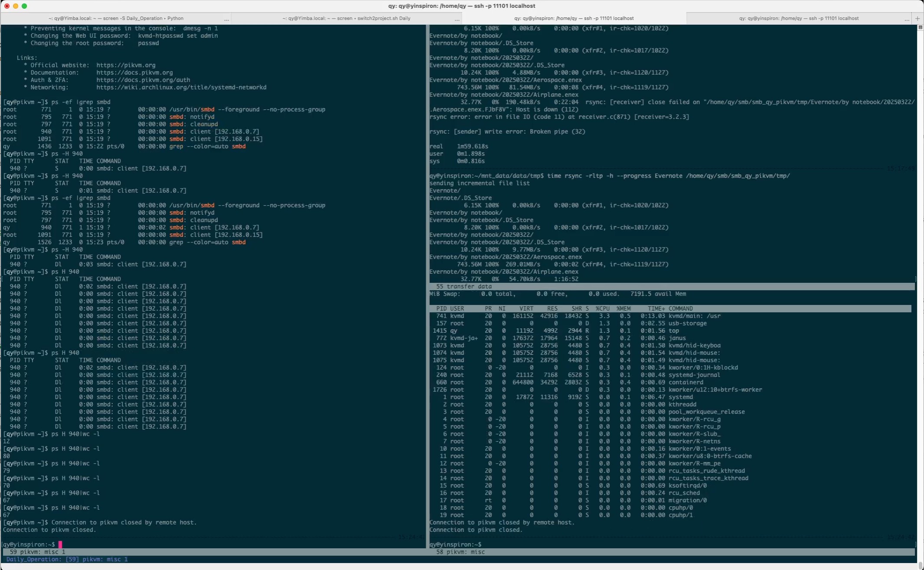Click the 'smbd: notifyd' line in first ps output
Viewport: 924px width, 570px height.
tap(109, 117)
